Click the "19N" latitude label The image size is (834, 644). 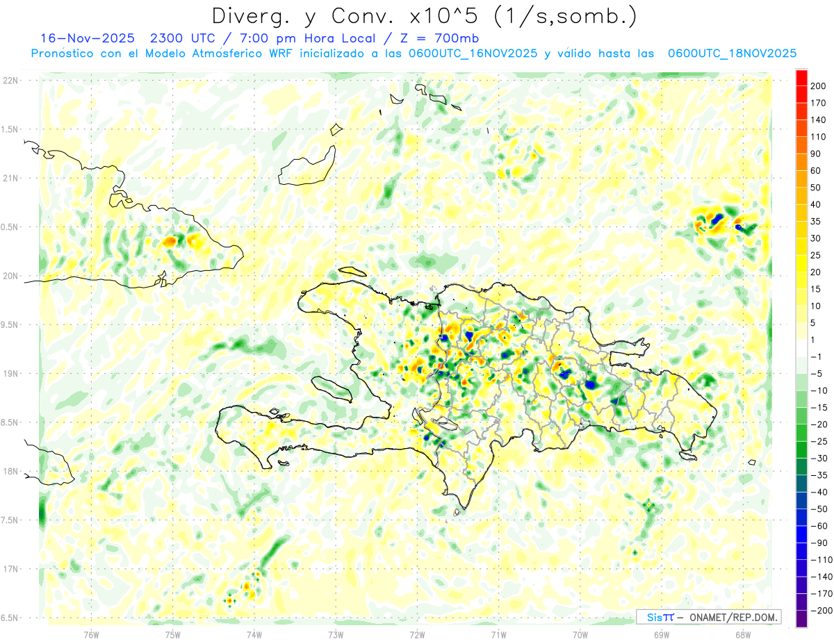tap(10, 373)
